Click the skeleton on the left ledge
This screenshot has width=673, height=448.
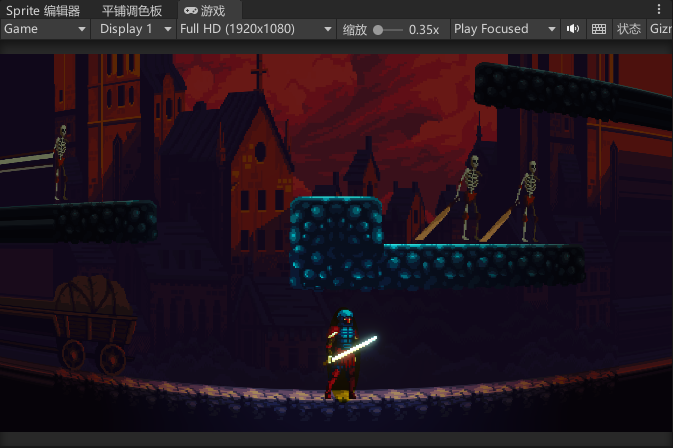coord(60,160)
